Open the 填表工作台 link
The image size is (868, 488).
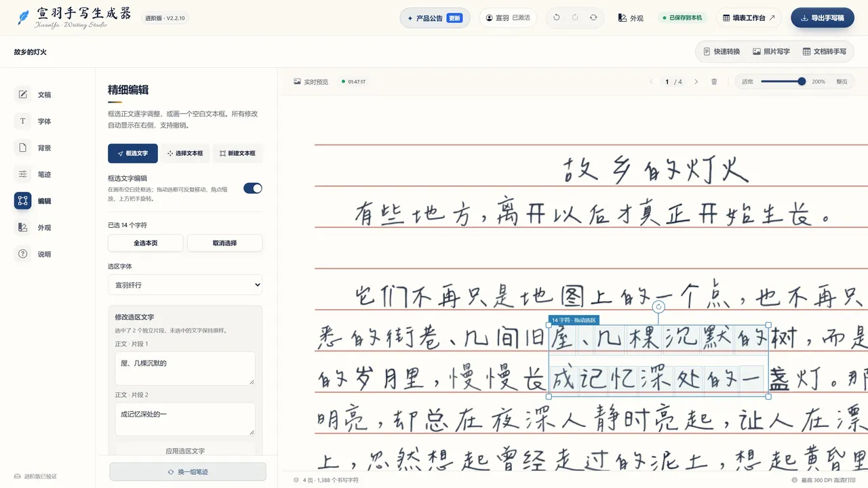749,18
